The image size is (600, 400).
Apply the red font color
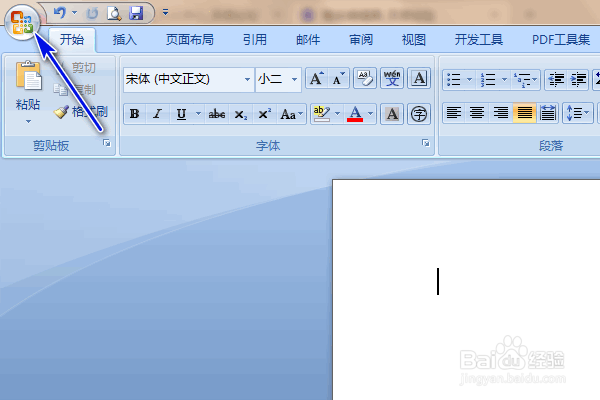tap(355, 114)
